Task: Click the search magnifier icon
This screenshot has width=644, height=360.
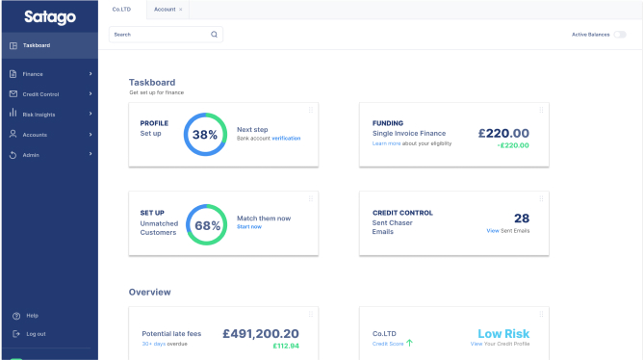Action: point(214,35)
